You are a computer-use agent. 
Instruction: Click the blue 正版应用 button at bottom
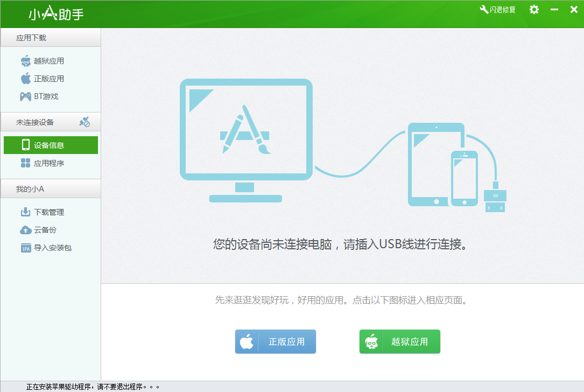pos(276,341)
